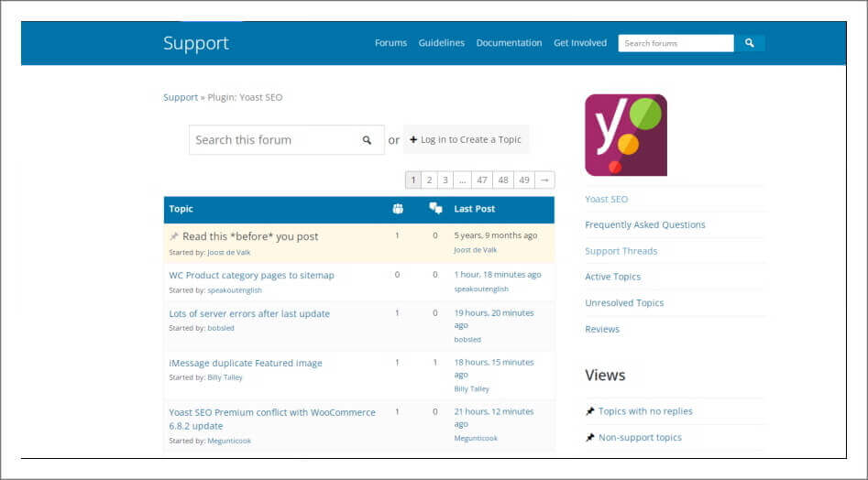This screenshot has width=868, height=480.
Task: Open the Guidelines menu item
Action: coord(441,42)
